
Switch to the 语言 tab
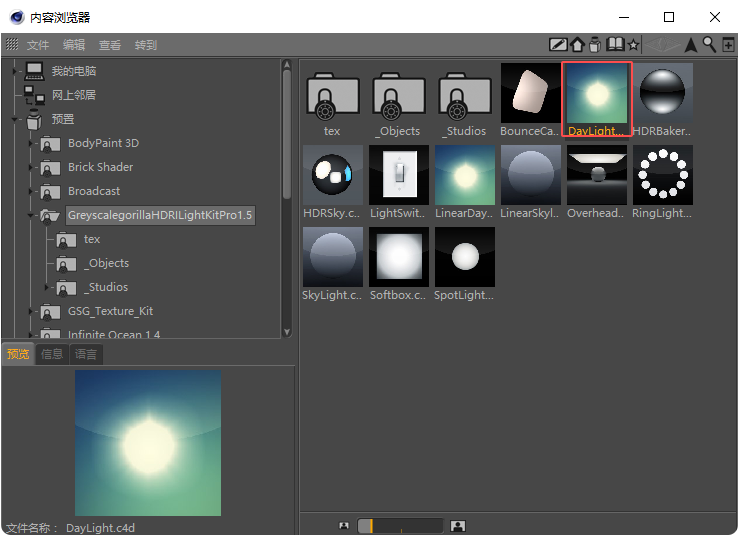click(x=87, y=354)
